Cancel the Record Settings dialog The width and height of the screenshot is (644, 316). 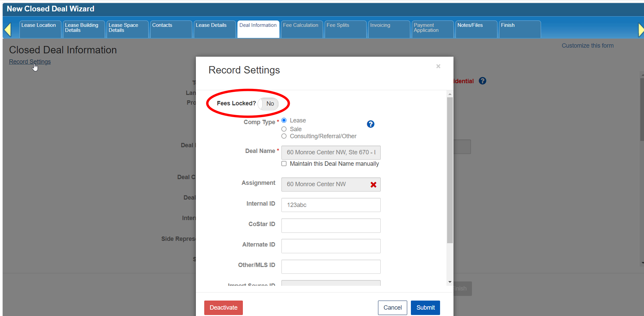pos(392,308)
